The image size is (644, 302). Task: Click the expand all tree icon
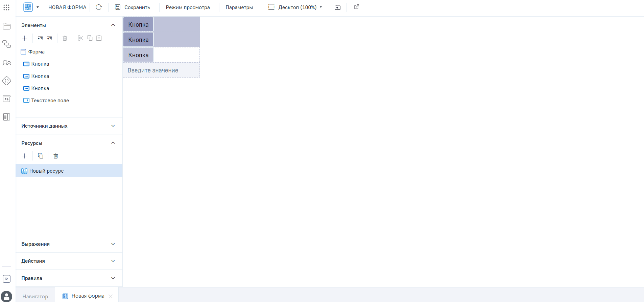pos(40,38)
